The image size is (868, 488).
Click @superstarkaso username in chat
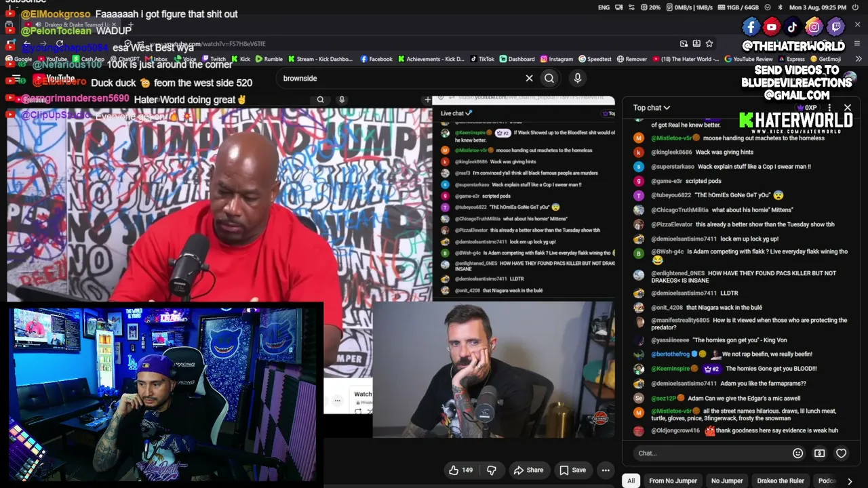click(673, 167)
